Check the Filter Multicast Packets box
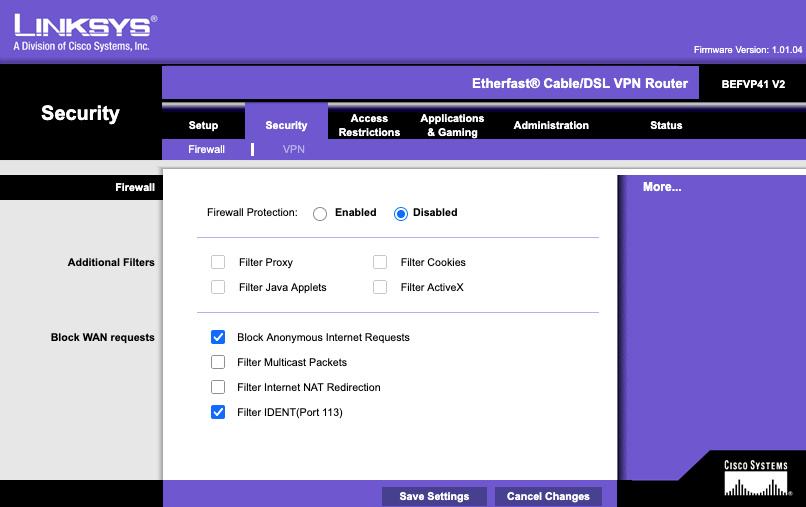Screen dimensions: 806x507 (x=218, y=362)
